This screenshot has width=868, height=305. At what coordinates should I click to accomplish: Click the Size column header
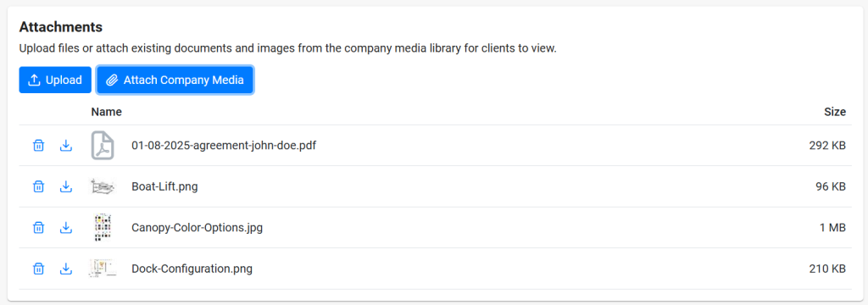click(x=835, y=112)
